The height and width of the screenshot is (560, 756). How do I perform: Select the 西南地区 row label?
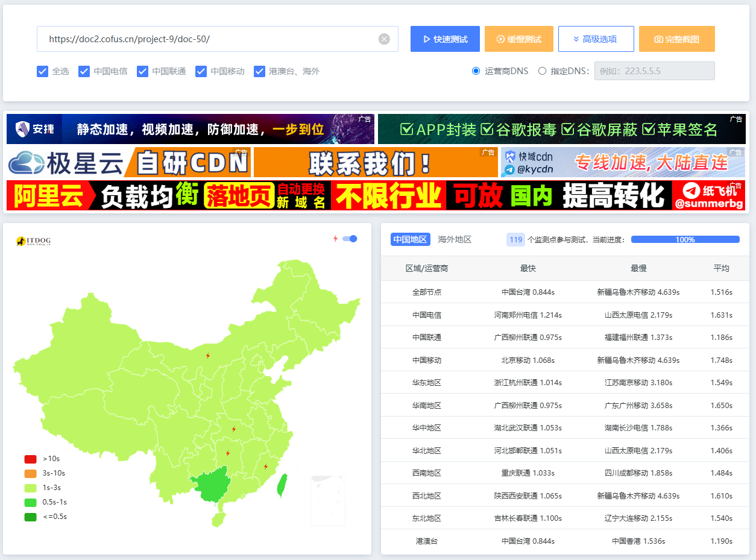427,473
